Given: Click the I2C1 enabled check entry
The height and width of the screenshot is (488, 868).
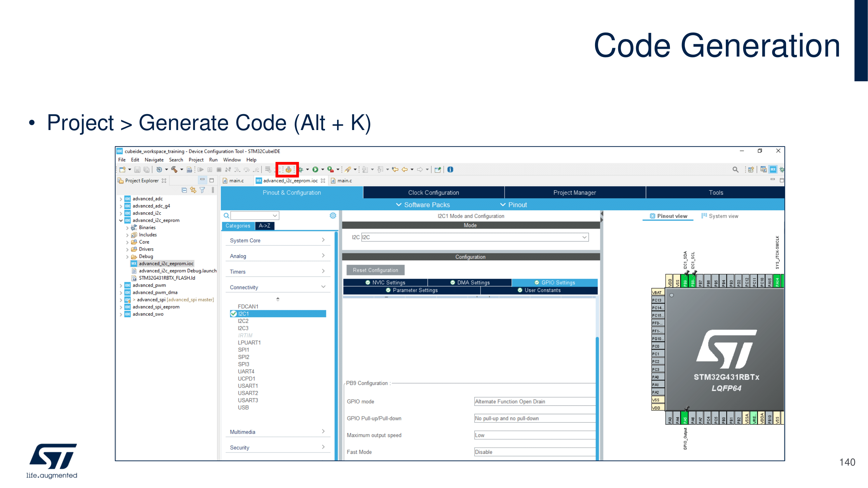Looking at the screenshot, I should click(x=243, y=313).
